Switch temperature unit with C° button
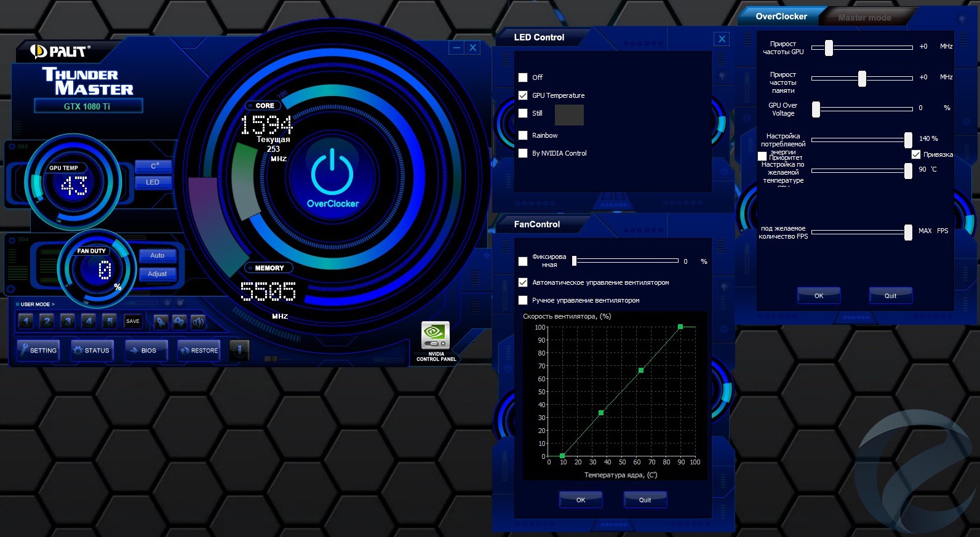This screenshot has width=980, height=537. click(154, 166)
